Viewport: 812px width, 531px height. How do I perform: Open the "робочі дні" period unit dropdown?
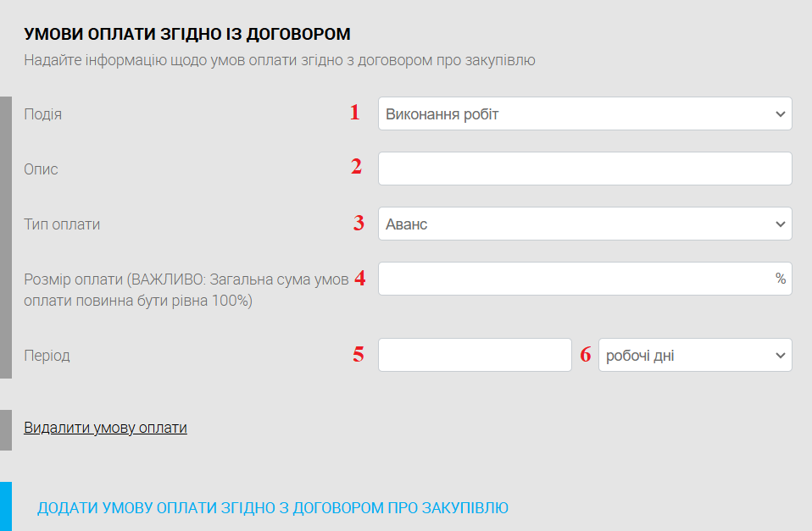tap(695, 355)
